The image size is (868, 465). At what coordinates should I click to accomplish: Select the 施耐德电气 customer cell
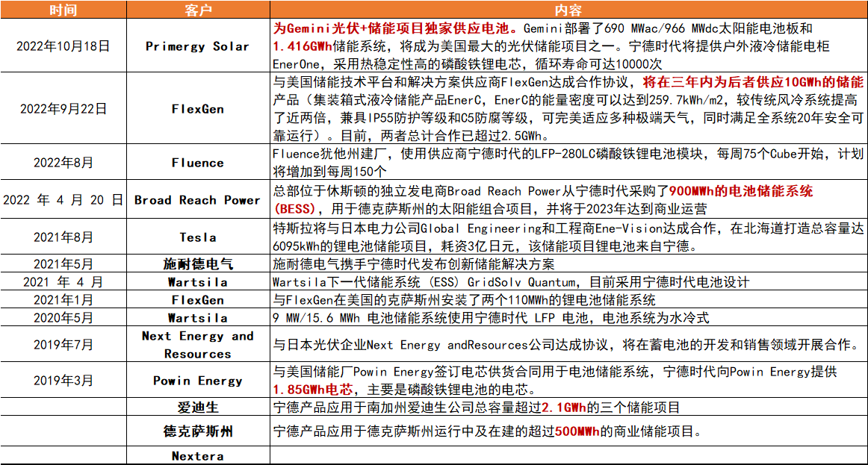[198, 263]
